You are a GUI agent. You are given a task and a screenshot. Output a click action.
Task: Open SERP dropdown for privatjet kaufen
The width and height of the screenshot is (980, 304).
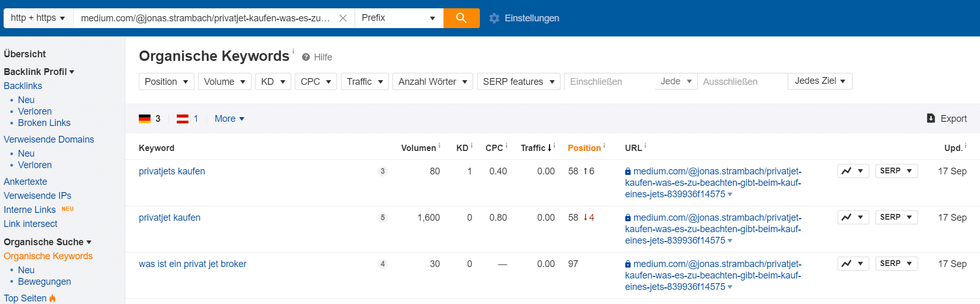click(896, 217)
